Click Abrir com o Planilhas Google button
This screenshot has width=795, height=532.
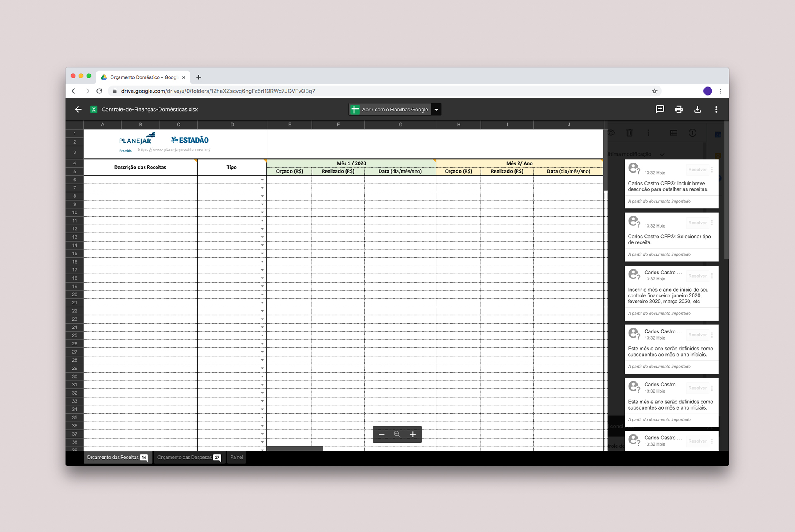point(390,110)
